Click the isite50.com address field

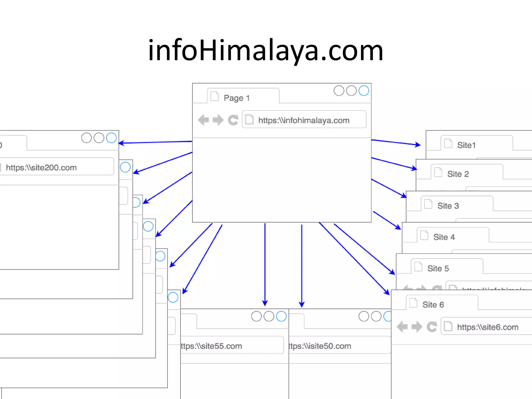[340, 345]
